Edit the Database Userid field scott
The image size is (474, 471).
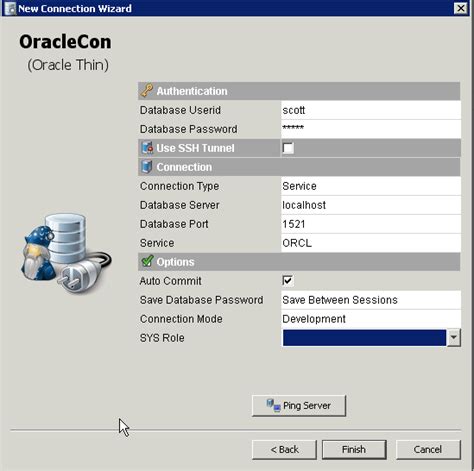coord(371,110)
